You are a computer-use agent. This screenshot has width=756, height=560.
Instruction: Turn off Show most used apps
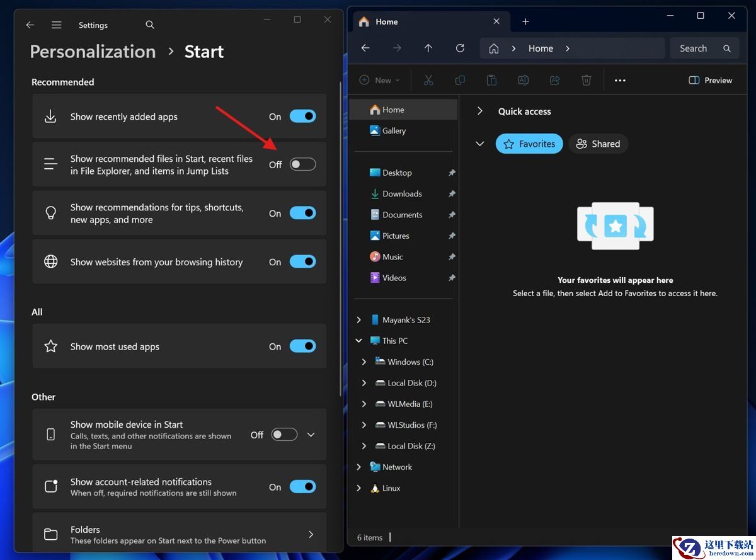click(x=302, y=346)
